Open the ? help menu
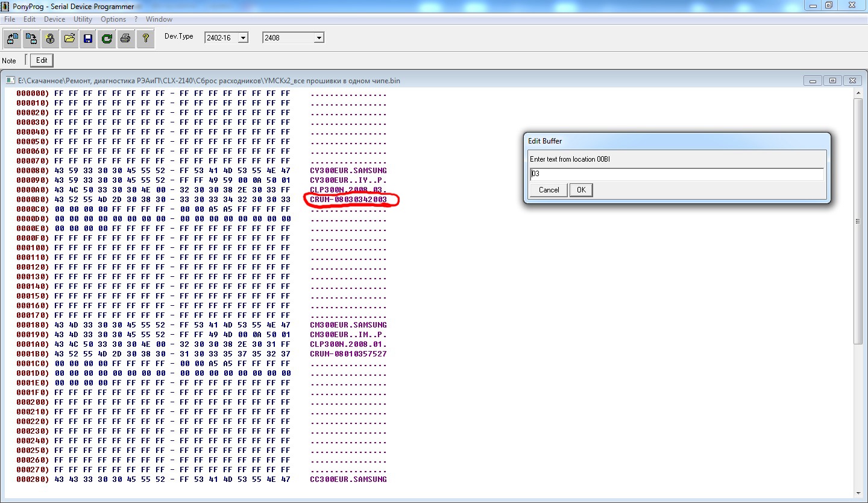This screenshot has height=503, width=868. pyautogui.click(x=136, y=19)
